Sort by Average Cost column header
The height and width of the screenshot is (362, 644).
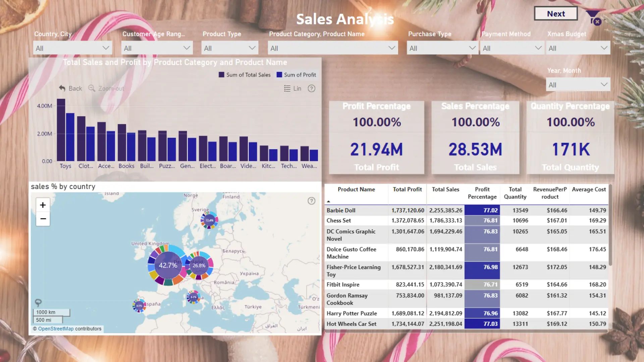coord(589,189)
